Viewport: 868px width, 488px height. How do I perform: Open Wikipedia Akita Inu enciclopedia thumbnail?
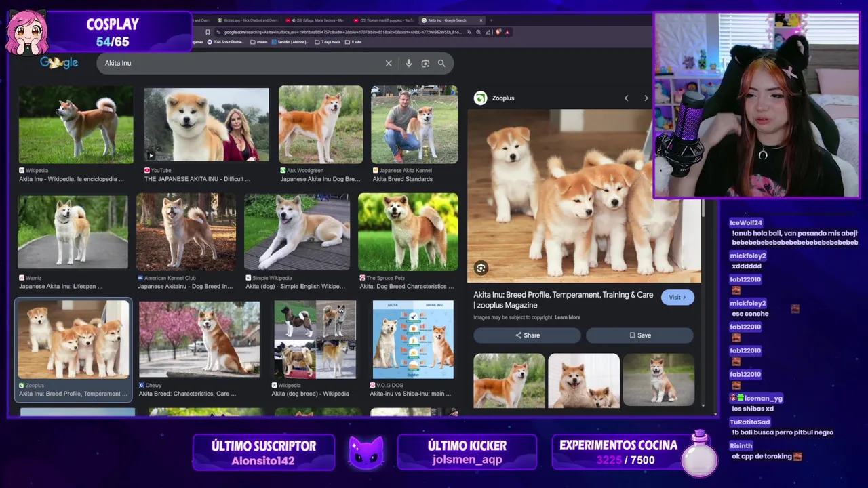(x=76, y=125)
